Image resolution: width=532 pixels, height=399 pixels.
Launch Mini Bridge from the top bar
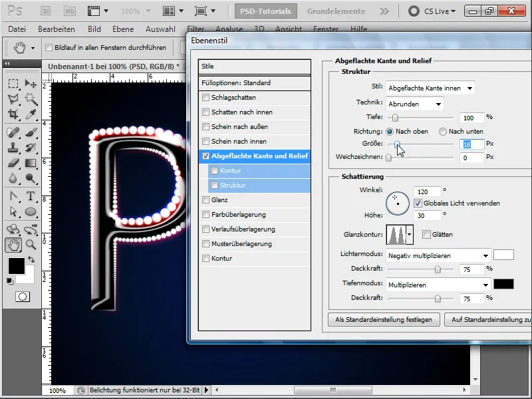click(x=70, y=11)
